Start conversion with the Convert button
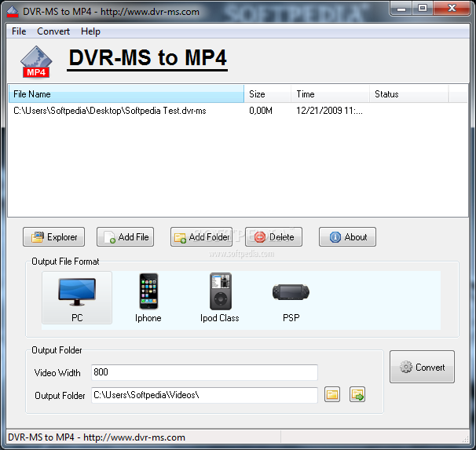476x450 pixels. (x=422, y=367)
